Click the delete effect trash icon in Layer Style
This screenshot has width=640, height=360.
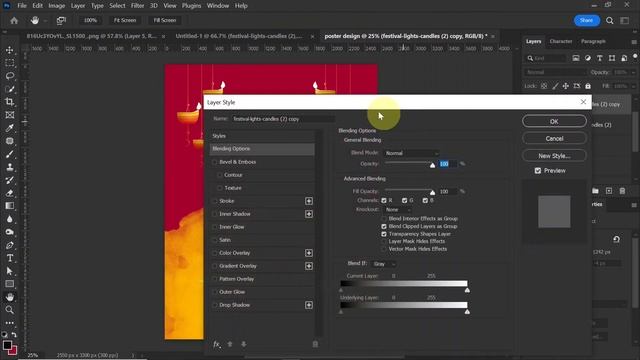tap(315, 344)
